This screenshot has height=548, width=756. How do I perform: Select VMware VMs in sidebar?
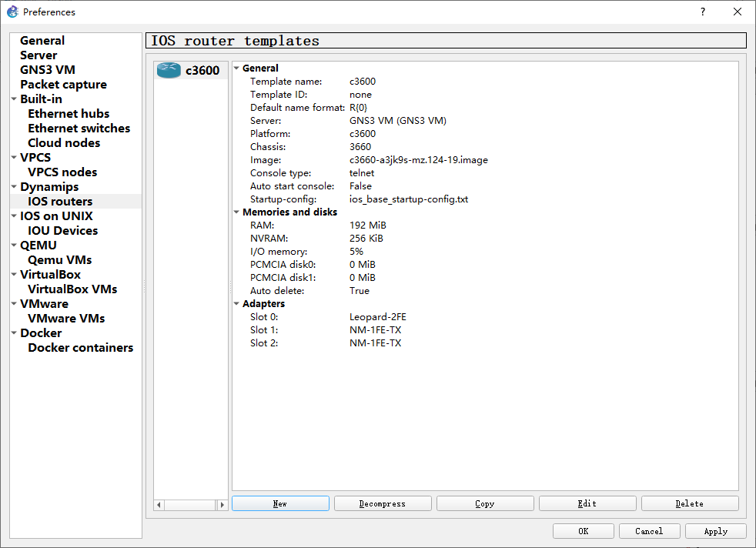pos(66,318)
